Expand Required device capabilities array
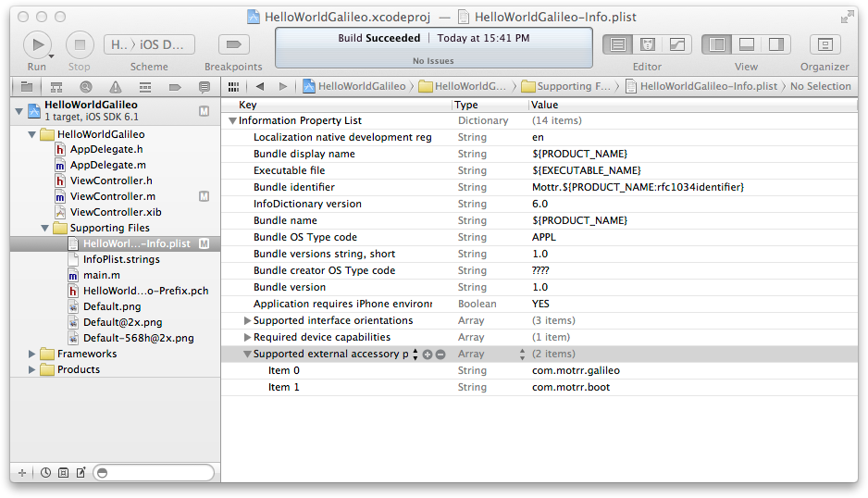The width and height of the screenshot is (868, 498). (x=247, y=337)
